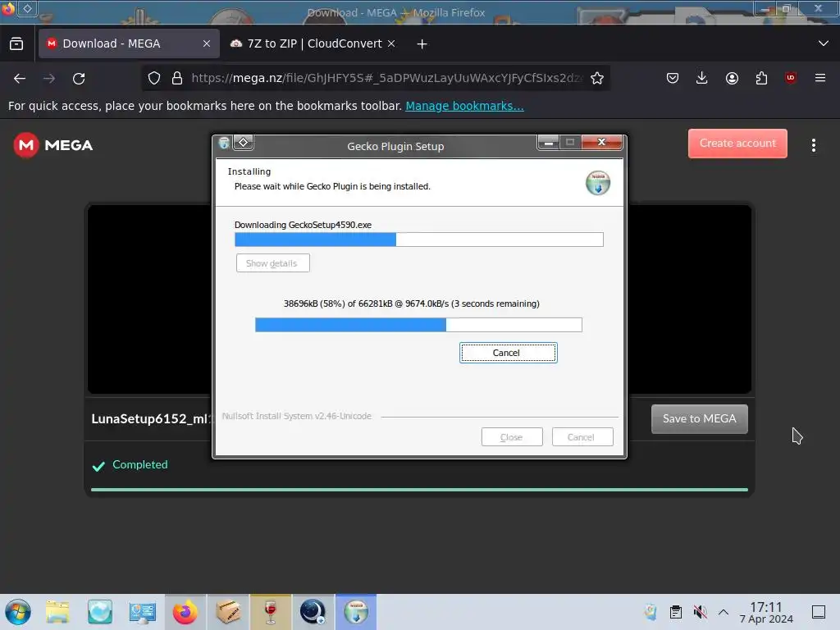Image resolution: width=840 pixels, height=630 pixels.
Task: Expand the list all tabs chevron
Action: [x=824, y=43]
